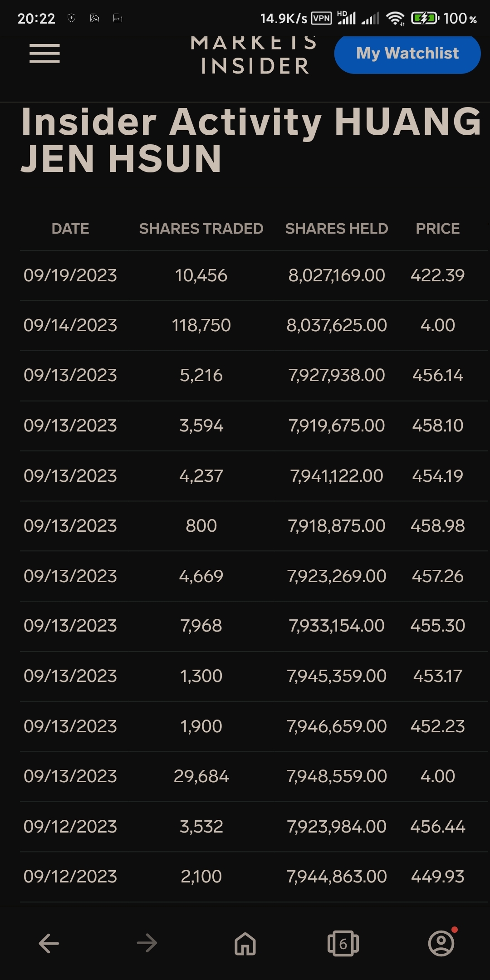The image size is (490, 980).
Task: Tap the battery indicator in status bar
Action: click(x=425, y=18)
